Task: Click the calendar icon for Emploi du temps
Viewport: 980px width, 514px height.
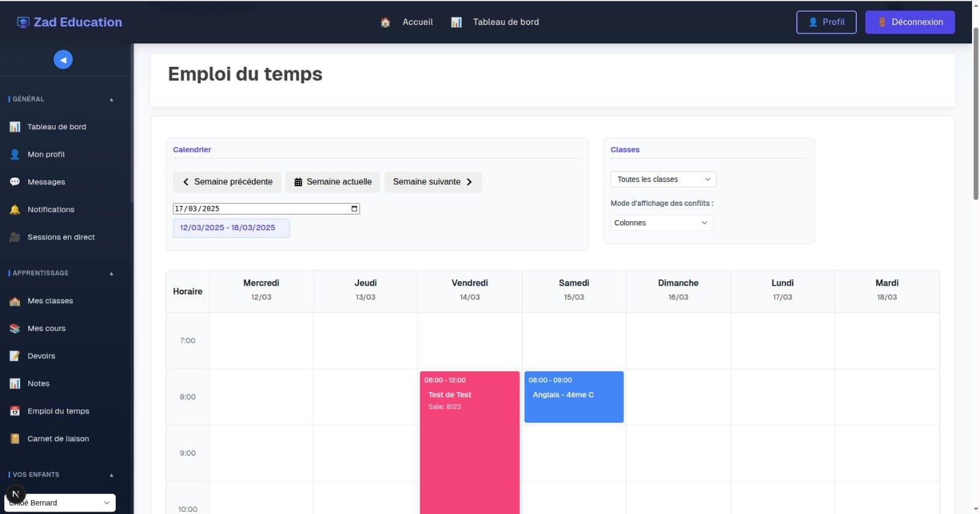Action: [15, 411]
